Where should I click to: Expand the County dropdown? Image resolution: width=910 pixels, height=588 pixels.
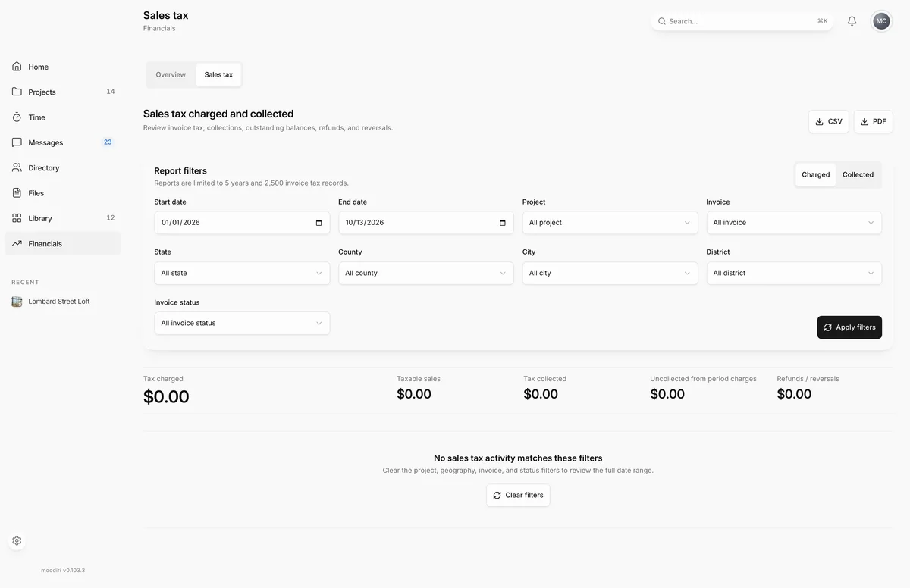[426, 273]
